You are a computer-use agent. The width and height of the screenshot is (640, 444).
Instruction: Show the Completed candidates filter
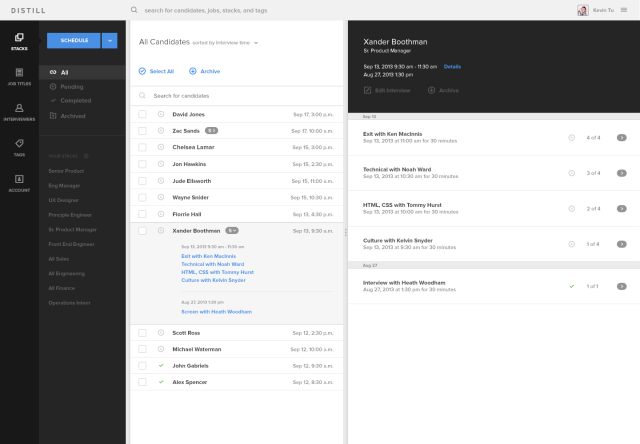tap(75, 100)
